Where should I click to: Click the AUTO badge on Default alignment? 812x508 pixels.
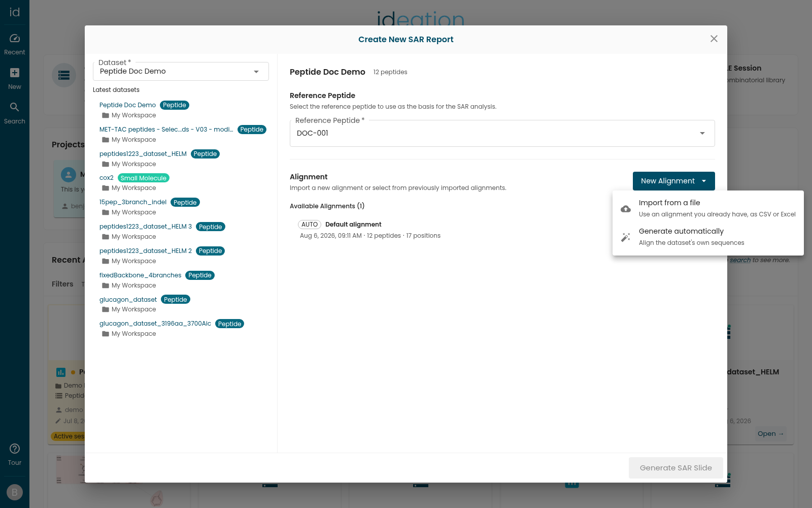click(x=310, y=225)
